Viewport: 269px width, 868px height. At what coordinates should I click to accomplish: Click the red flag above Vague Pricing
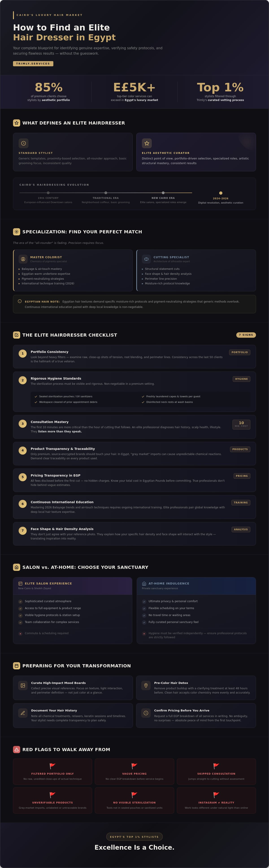134,766
